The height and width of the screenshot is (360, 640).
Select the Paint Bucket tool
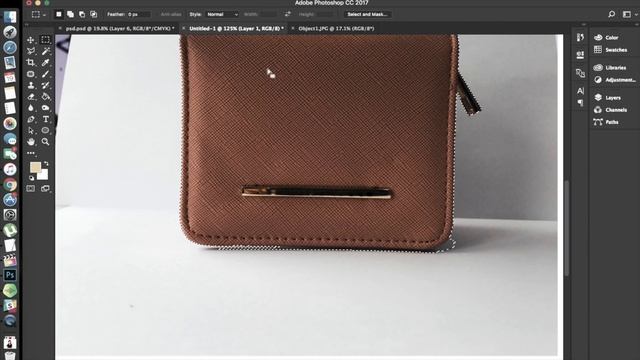point(45,97)
